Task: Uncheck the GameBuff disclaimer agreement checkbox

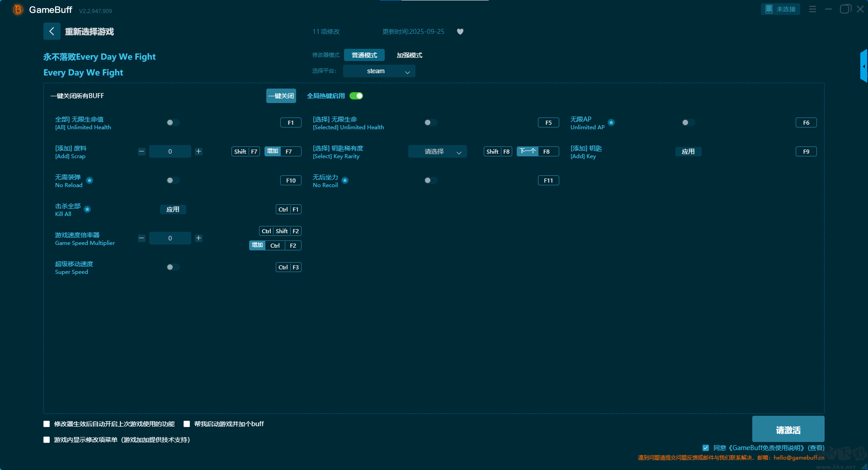Action: [706, 448]
